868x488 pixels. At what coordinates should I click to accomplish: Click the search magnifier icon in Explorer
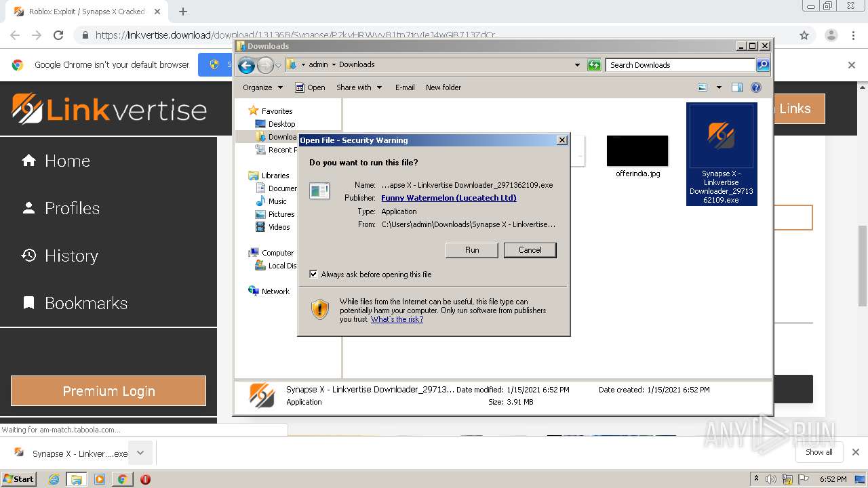(763, 65)
